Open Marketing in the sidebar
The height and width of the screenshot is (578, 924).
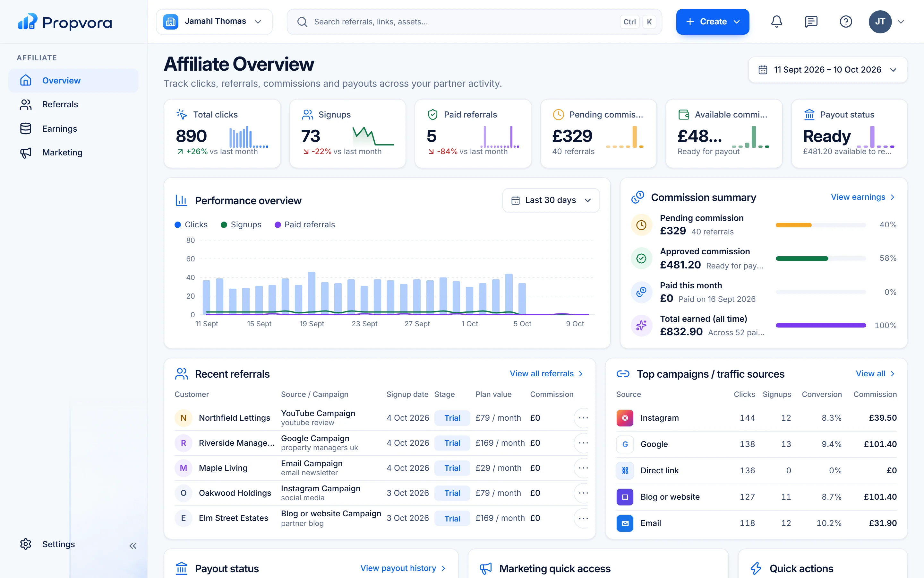point(73,153)
